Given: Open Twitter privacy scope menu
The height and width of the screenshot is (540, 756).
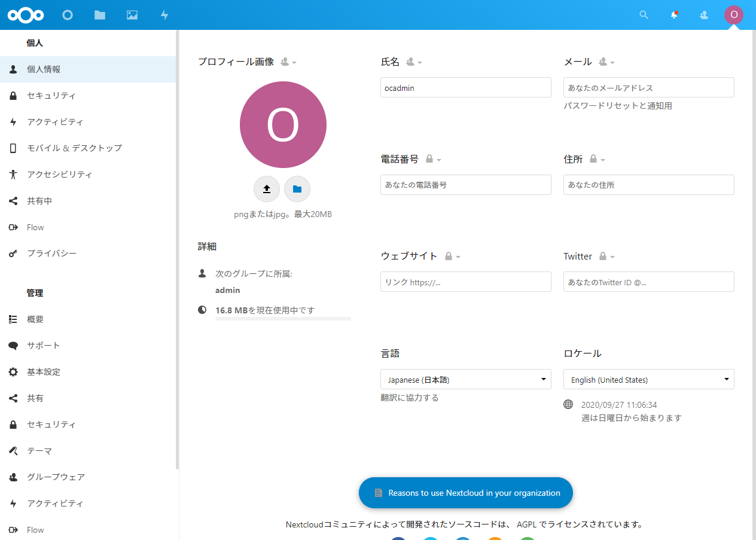Looking at the screenshot, I should tap(606, 257).
